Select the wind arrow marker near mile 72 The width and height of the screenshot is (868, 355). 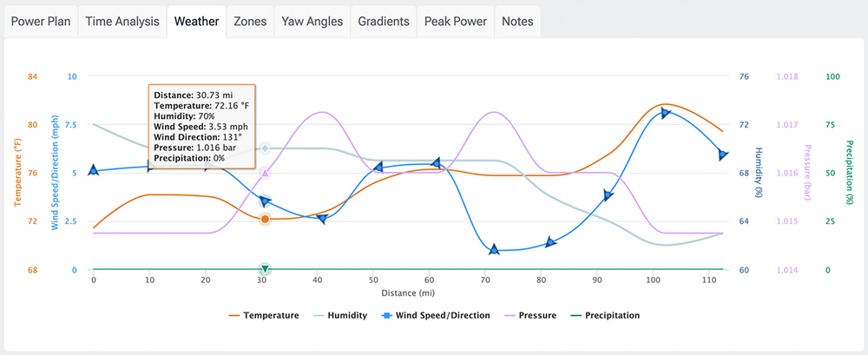(x=494, y=250)
